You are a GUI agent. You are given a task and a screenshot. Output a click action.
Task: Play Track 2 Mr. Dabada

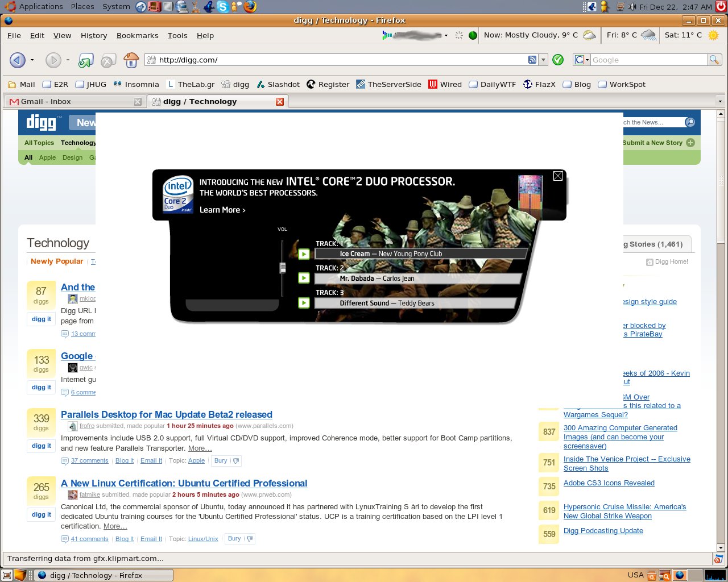[304, 278]
